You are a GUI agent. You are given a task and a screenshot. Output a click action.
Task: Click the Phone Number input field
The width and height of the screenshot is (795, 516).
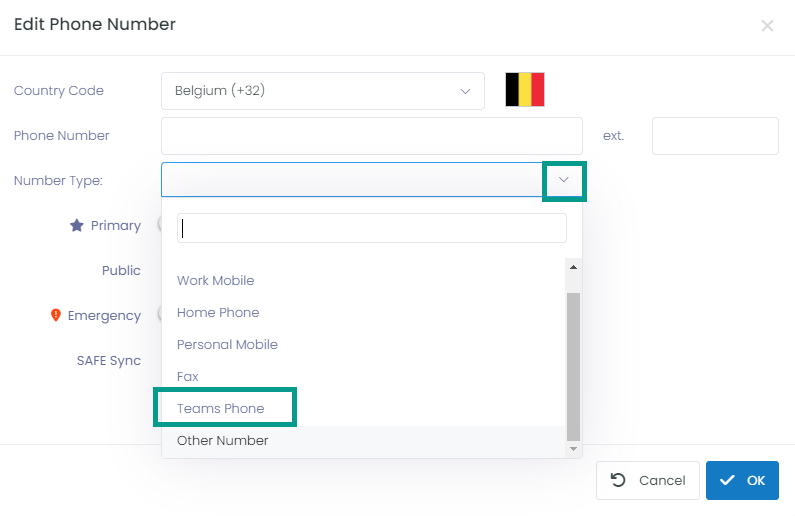pyautogui.click(x=372, y=136)
